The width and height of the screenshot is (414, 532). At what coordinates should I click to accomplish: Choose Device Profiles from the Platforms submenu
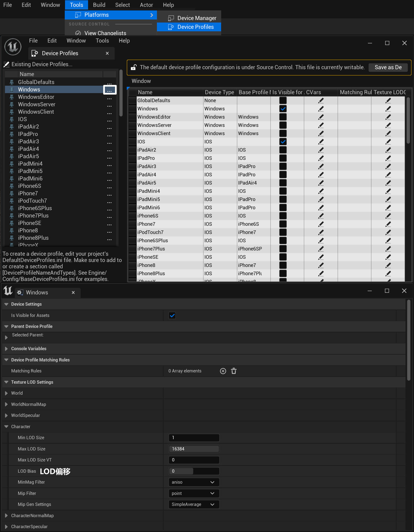coord(189,27)
